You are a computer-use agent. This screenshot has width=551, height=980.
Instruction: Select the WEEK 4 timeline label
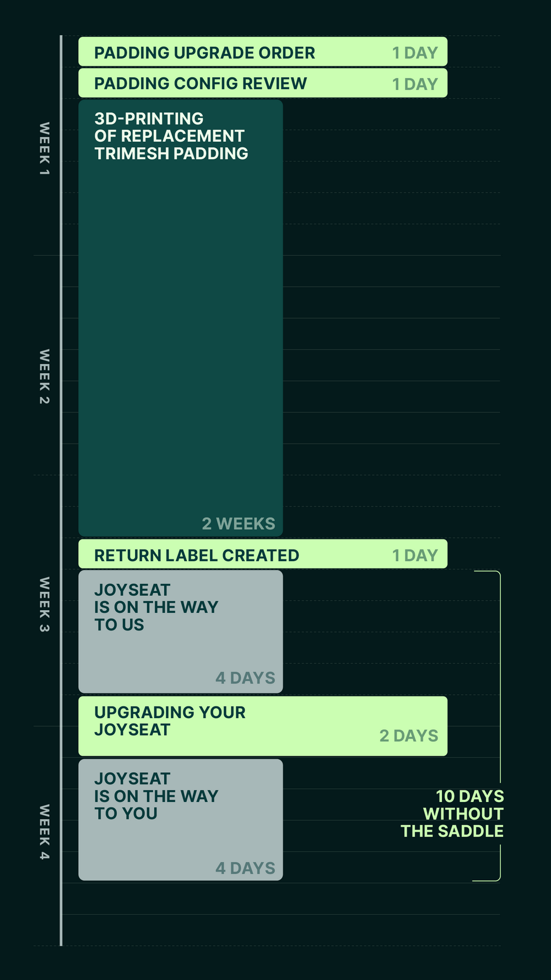44,832
